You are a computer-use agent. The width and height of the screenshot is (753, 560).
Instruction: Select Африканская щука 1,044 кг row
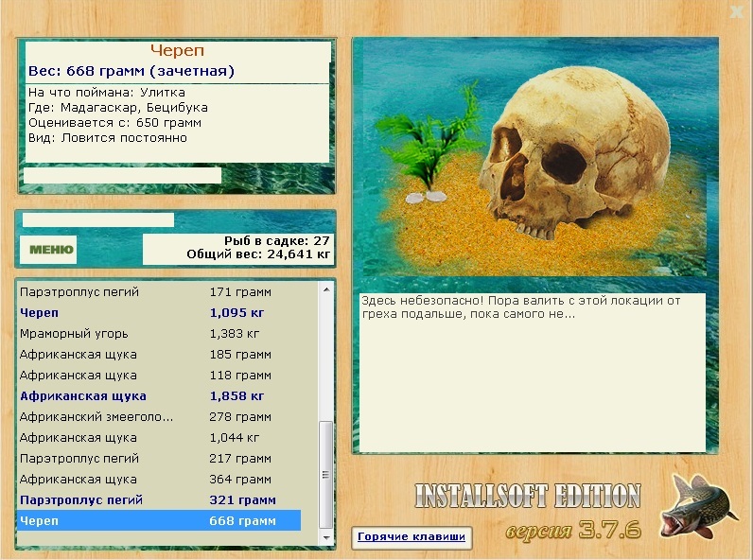tap(159, 438)
